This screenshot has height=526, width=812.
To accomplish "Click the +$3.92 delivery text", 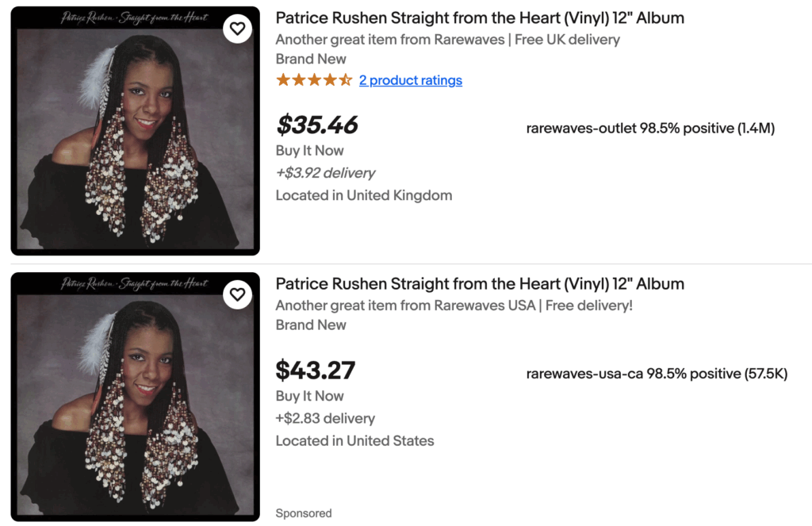I will (x=325, y=173).
